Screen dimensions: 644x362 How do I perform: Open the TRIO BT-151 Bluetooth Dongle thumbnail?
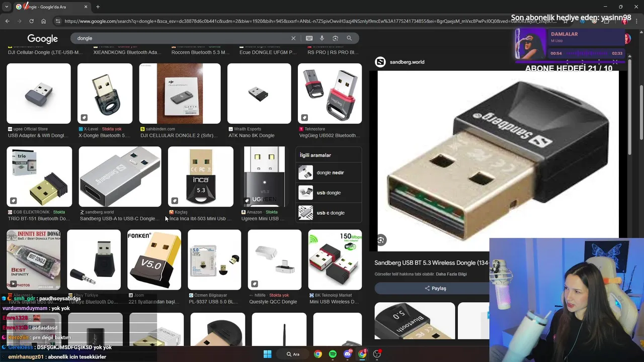39,176
